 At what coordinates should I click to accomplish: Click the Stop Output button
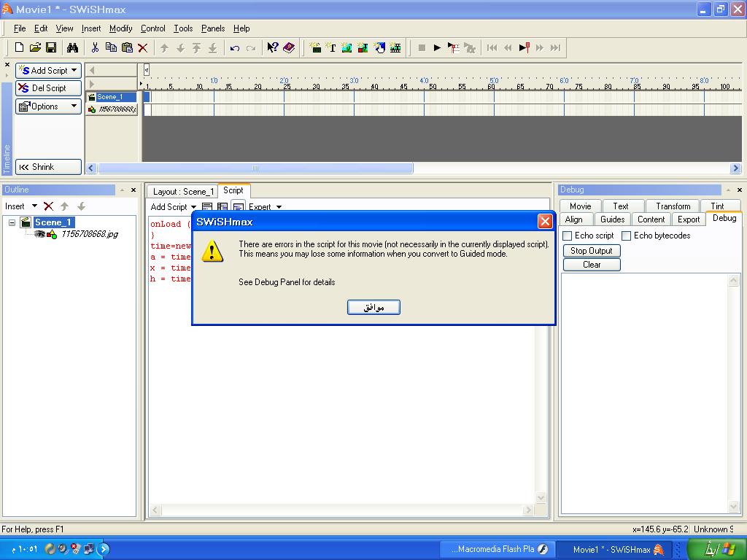point(591,251)
